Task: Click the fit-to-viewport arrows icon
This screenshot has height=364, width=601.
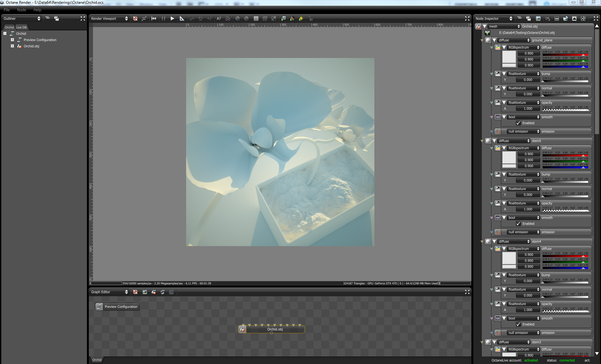Action: (x=144, y=18)
